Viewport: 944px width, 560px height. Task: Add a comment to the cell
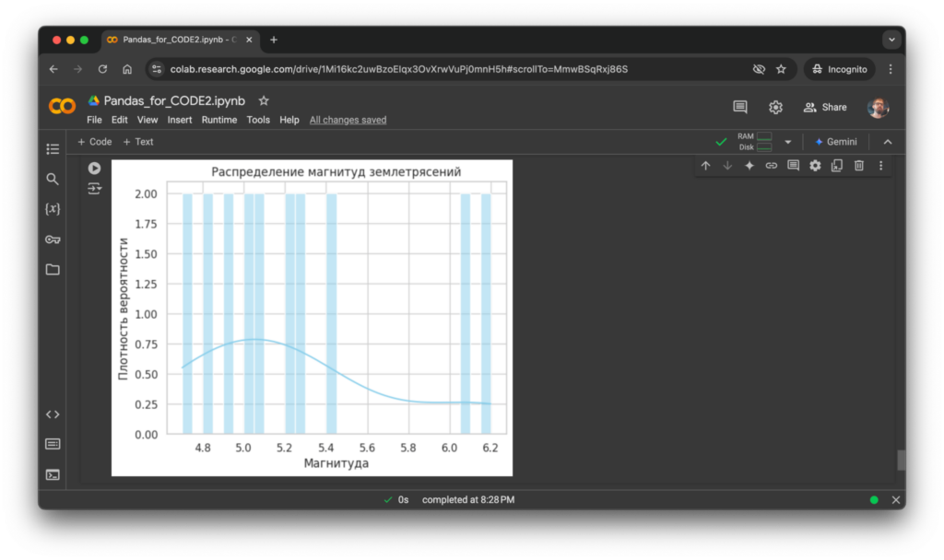point(794,165)
